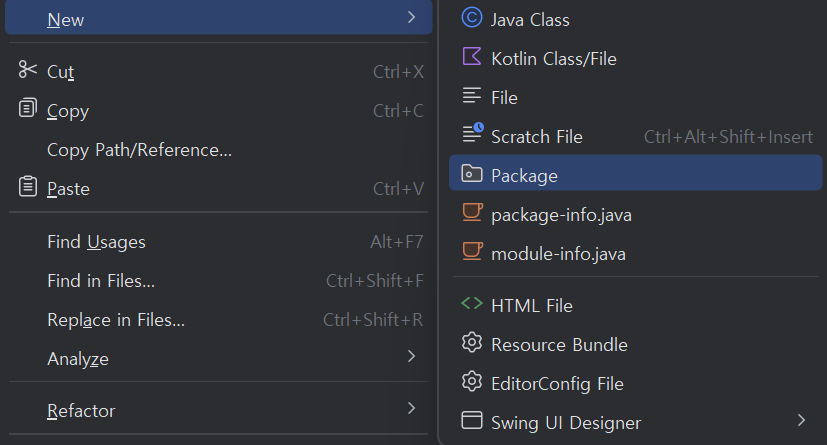
Task: Click the Ctrl+X shortcut text
Action: 398,71
